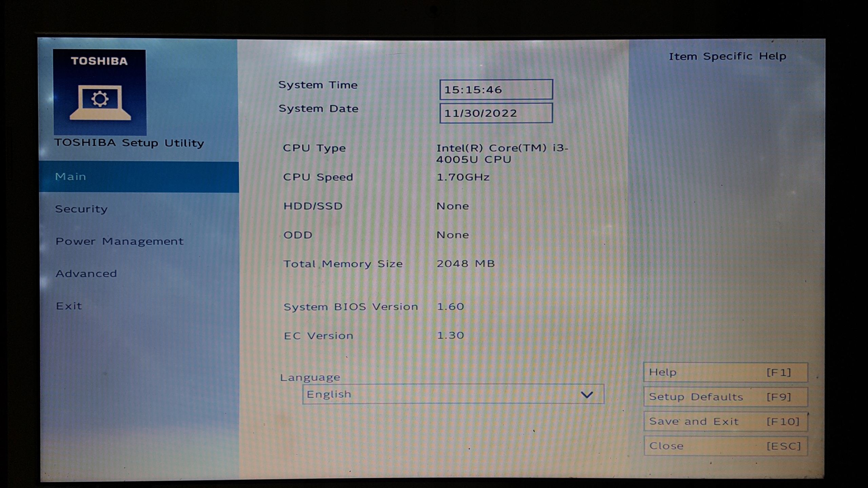
Task: Open the Advanced menu section
Action: pyautogui.click(x=86, y=273)
